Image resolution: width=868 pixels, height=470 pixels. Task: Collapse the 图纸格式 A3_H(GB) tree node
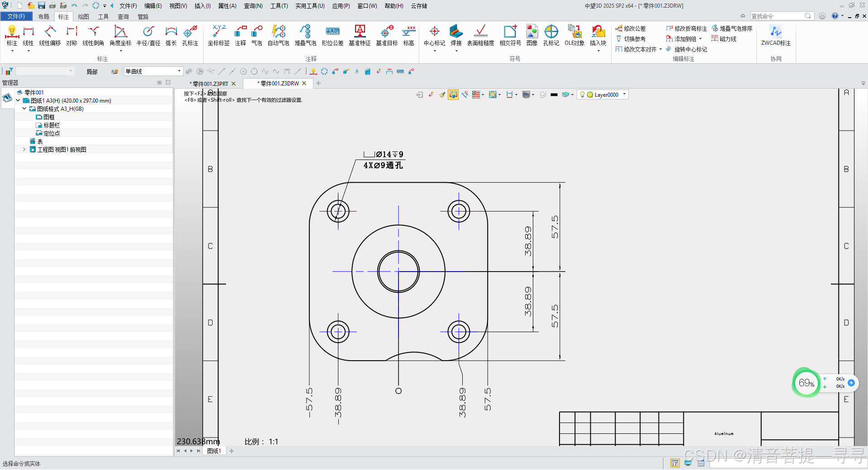(24, 109)
